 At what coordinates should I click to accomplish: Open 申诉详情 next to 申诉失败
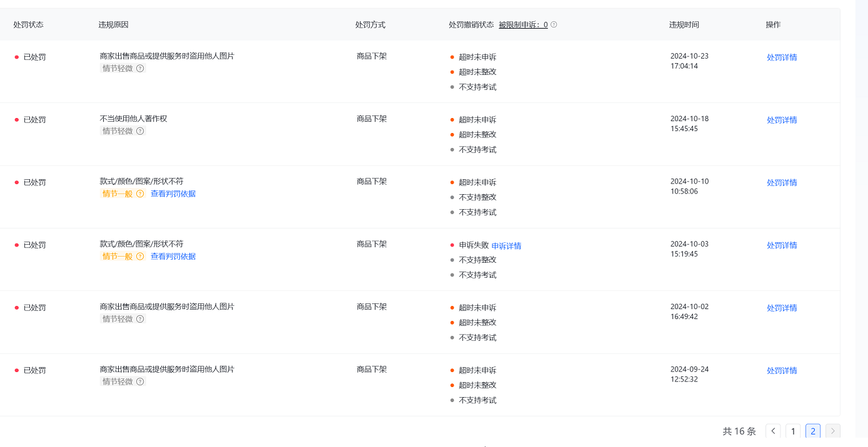coord(506,246)
